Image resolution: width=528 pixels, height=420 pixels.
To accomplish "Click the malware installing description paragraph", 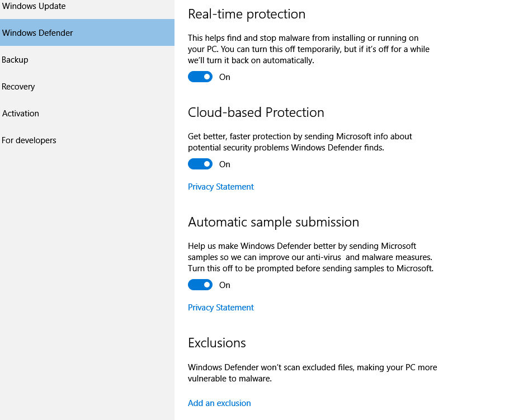I will point(309,49).
